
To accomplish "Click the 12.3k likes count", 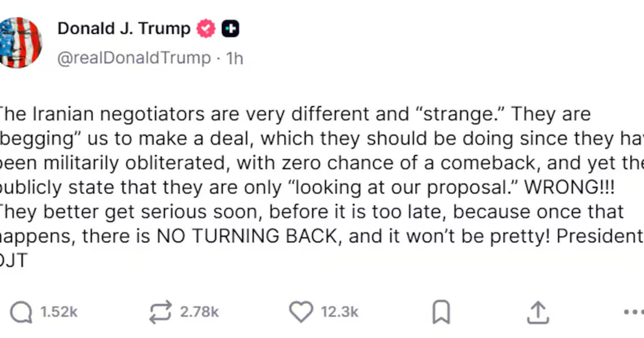I will point(340,312).
